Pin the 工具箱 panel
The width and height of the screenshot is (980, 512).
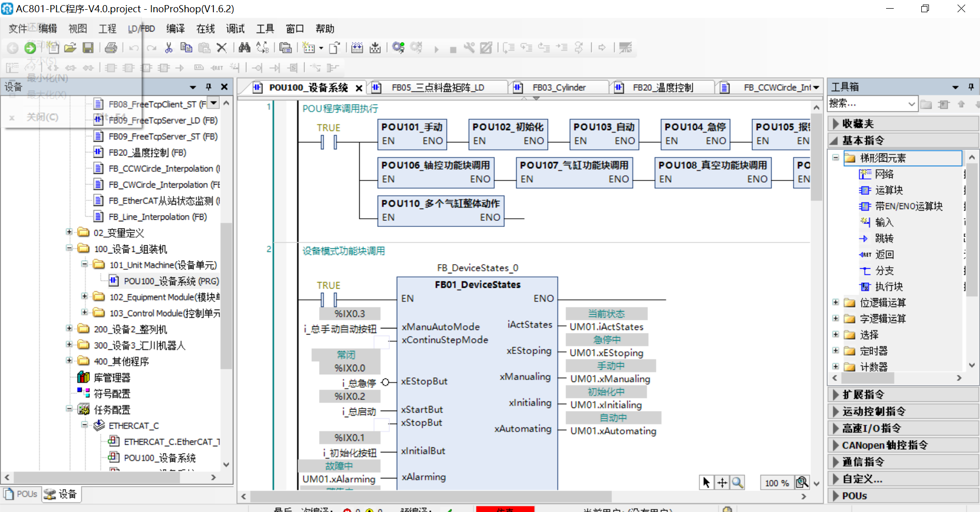tap(971, 87)
